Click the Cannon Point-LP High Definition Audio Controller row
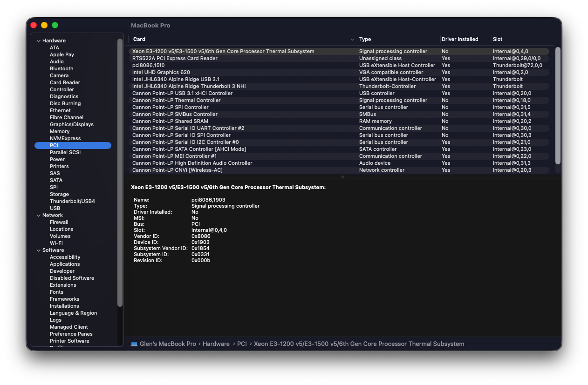This screenshot has height=385, width=588. tap(339, 163)
